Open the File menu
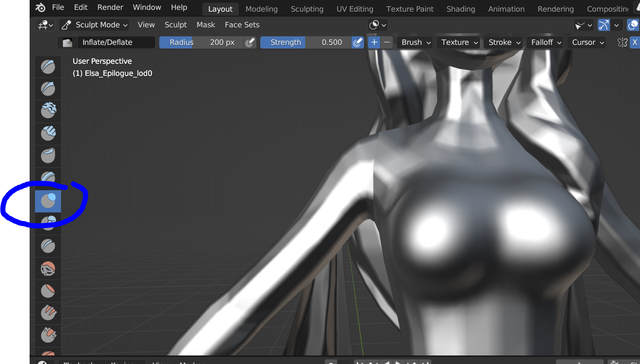The height and width of the screenshot is (364, 640). coord(58,8)
